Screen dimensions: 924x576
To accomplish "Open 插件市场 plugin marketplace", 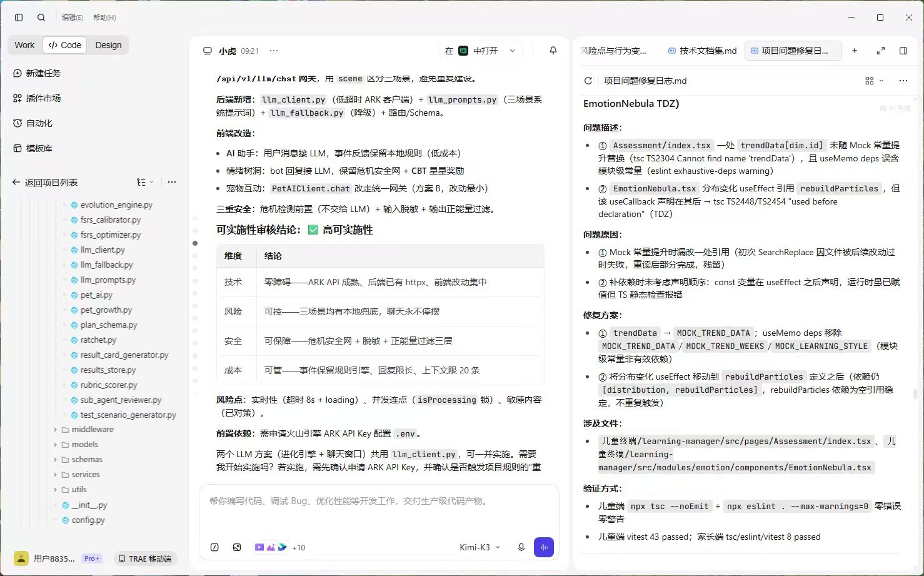I will coord(38,98).
